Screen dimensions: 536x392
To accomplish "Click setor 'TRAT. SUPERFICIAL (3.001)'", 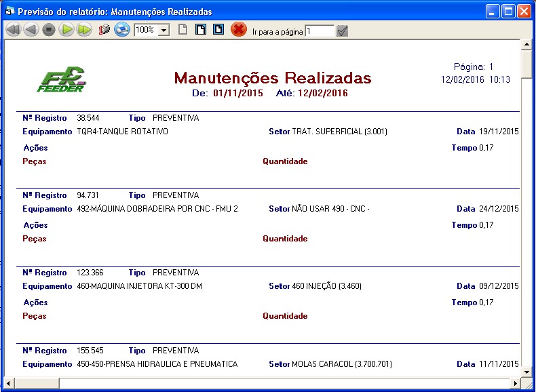I will pos(339,132).
